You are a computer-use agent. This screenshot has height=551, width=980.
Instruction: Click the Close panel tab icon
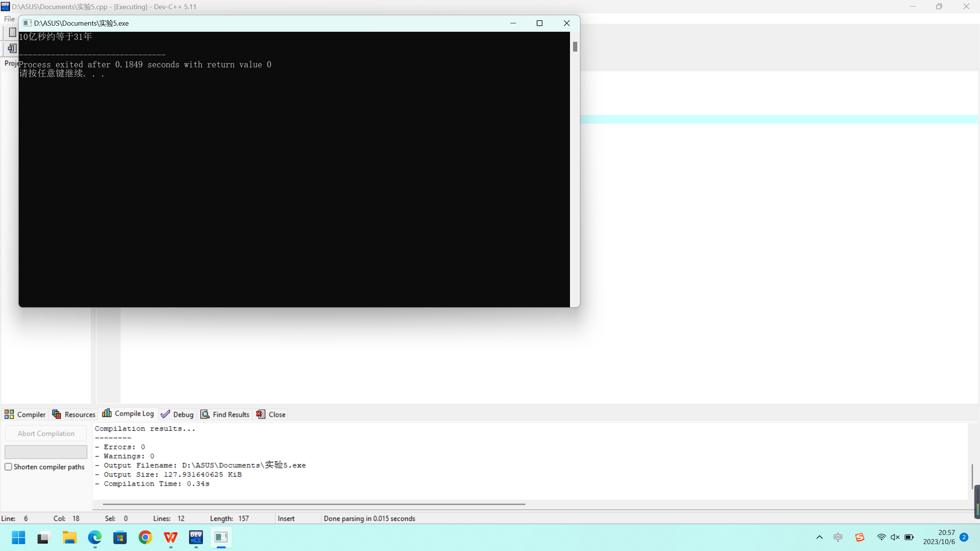261,414
